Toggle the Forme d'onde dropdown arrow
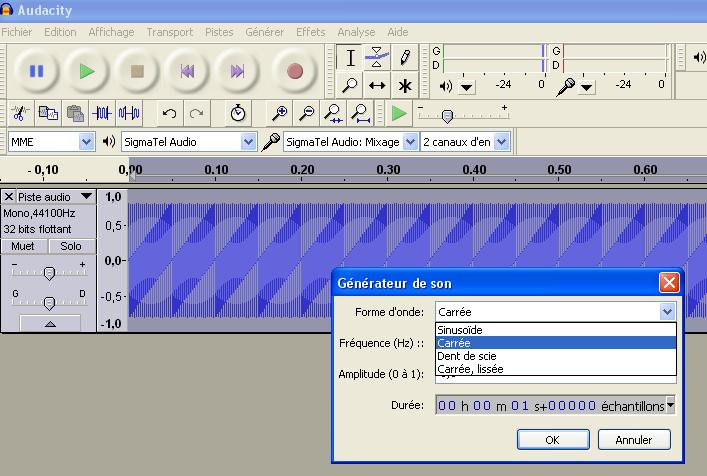Screen dimensions: 707x476 click(x=667, y=311)
